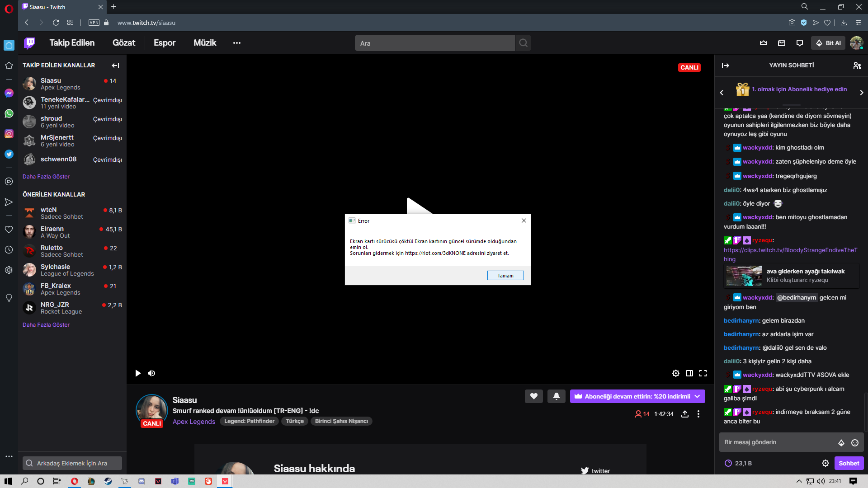The width and height of the screenshot is (868, 488).
Task: Collapse the stream chat panel
Action: point(726,66)
